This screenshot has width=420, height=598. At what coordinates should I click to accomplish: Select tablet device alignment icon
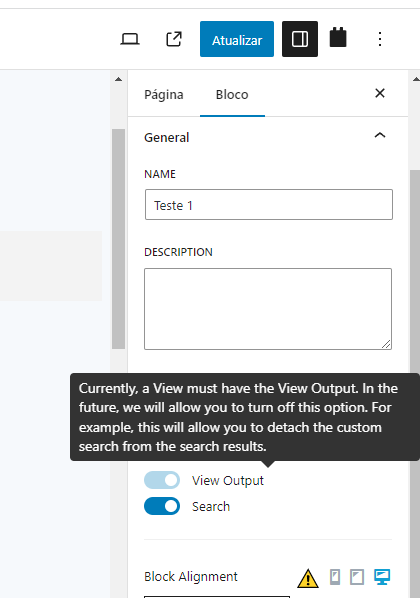coord(357,577)
